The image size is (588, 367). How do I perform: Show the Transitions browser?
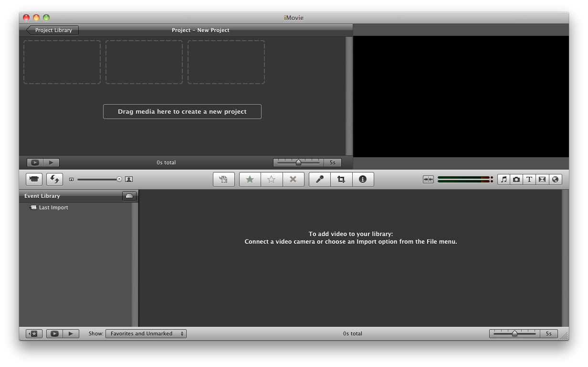542,179
